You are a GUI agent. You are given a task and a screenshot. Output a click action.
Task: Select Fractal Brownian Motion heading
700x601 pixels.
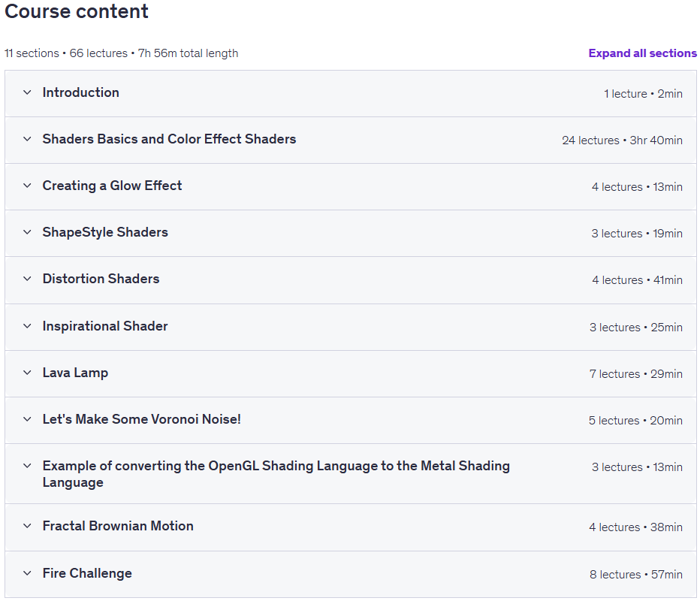pos(118,526)
